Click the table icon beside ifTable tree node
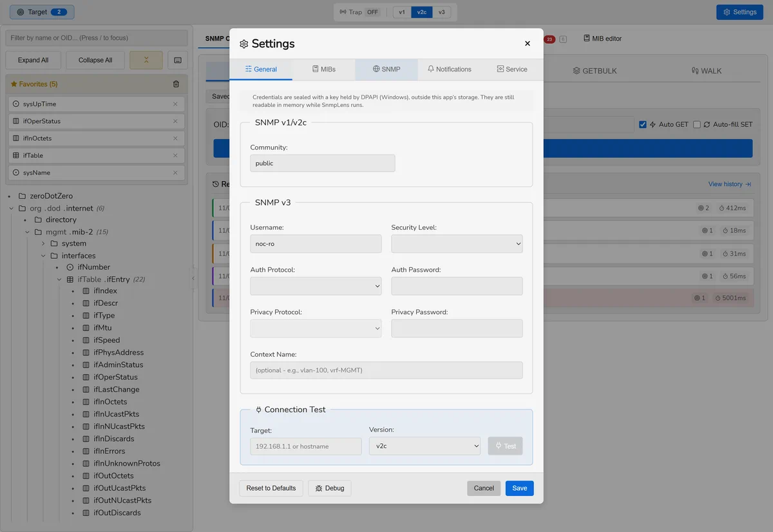The width and height of the screenshot is (773, 532). (70, 280)
